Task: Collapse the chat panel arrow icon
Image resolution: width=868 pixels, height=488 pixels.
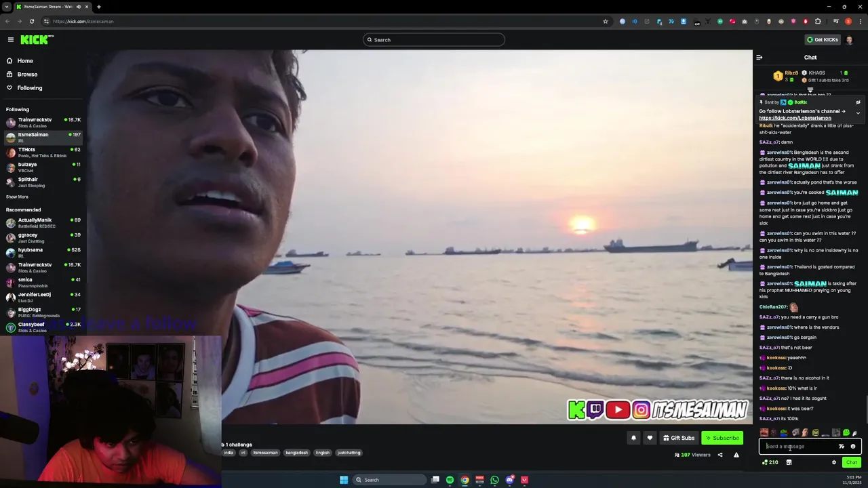Action: 759,58
